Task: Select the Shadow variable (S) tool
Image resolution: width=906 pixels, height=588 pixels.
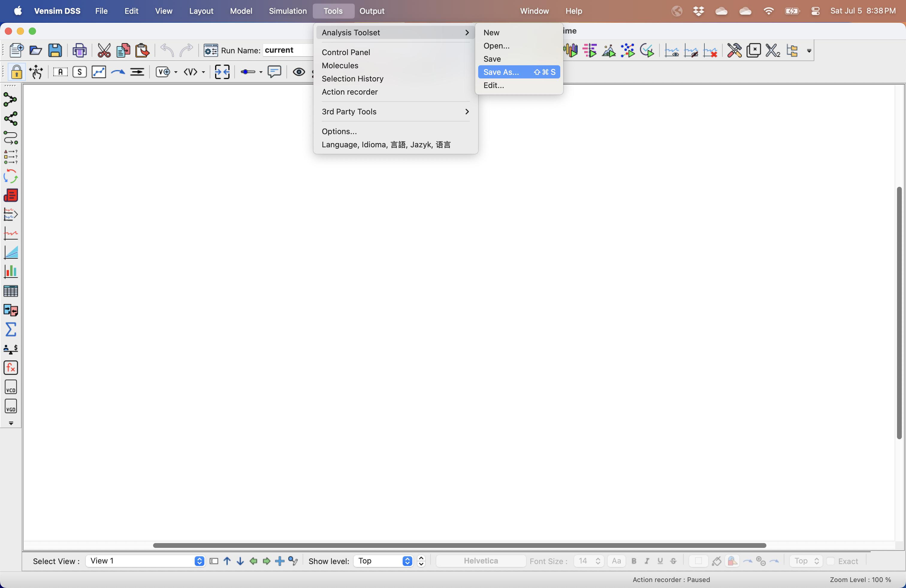Action: point(79,72)
